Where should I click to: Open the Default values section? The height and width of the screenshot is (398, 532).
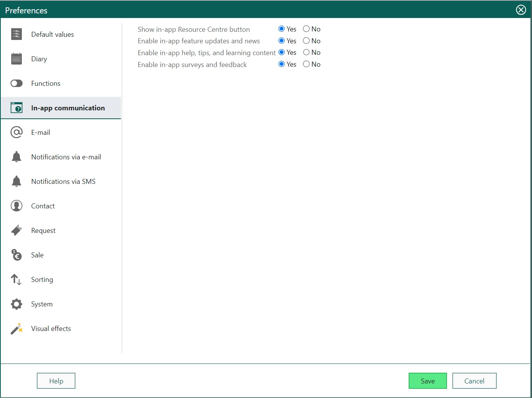[61, 34]
